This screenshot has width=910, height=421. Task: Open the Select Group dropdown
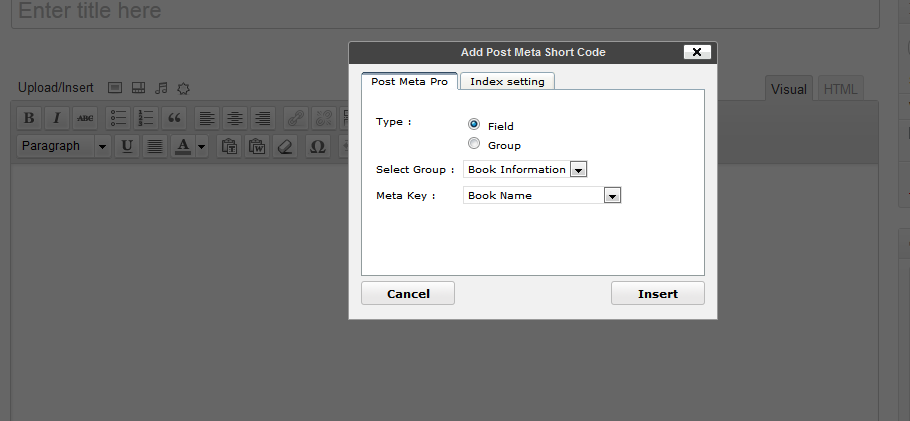point(577,170)
